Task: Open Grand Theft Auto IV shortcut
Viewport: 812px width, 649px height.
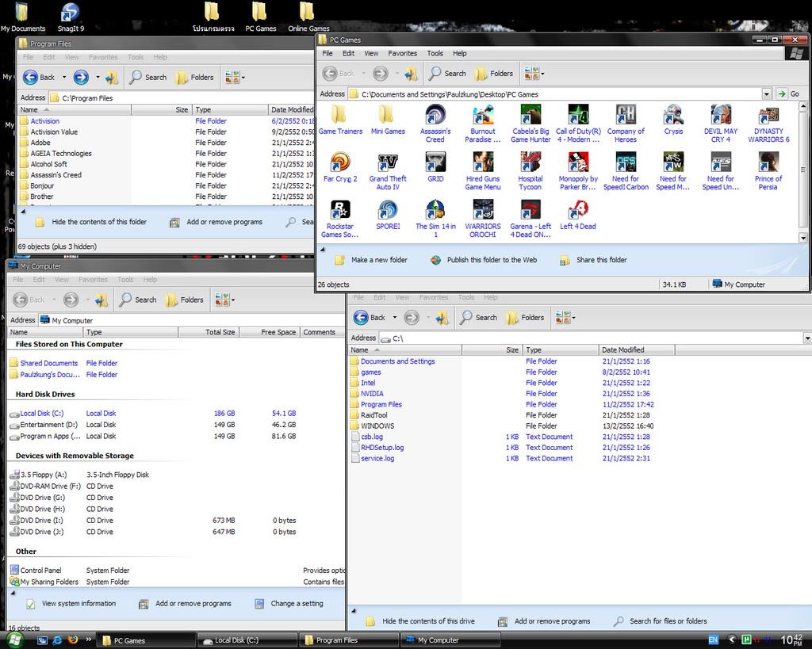Action: 388,163
